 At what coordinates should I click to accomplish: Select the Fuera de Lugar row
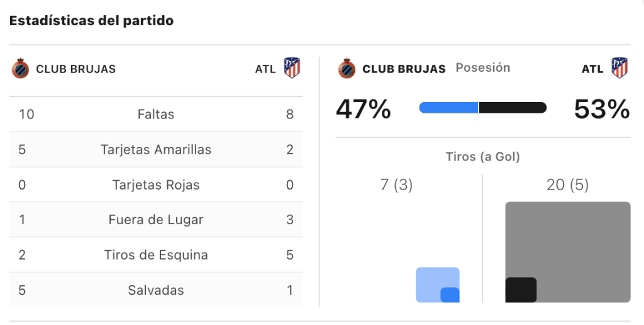click(156, 220)
